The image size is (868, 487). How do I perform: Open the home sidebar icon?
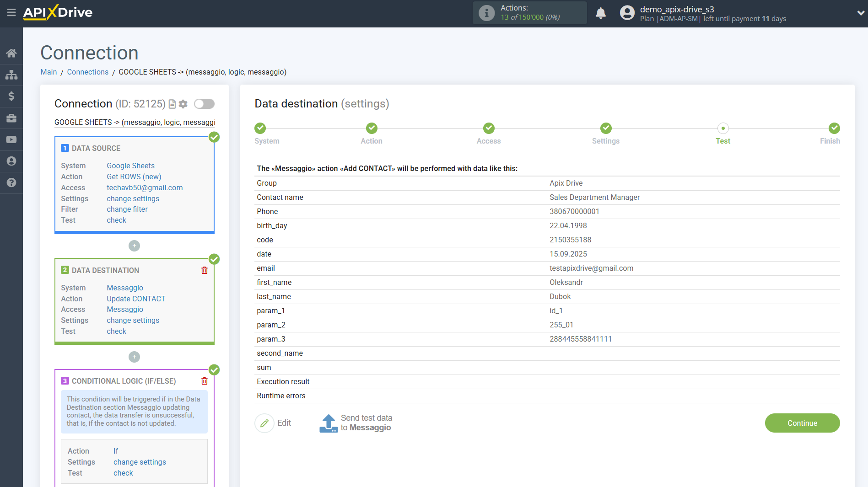pyautogui.click(x=11, y=53)
